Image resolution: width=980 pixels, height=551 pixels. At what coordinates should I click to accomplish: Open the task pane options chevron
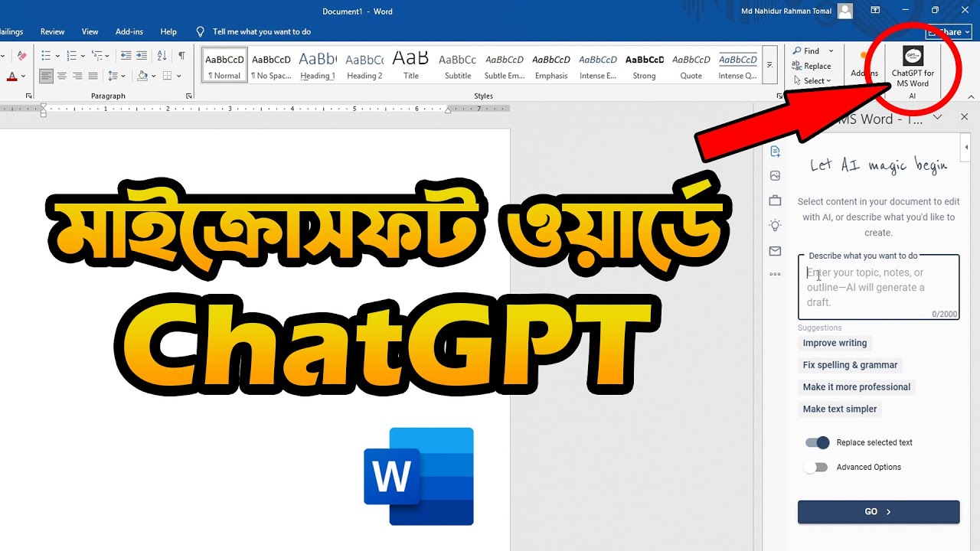[x=937, y=117]
